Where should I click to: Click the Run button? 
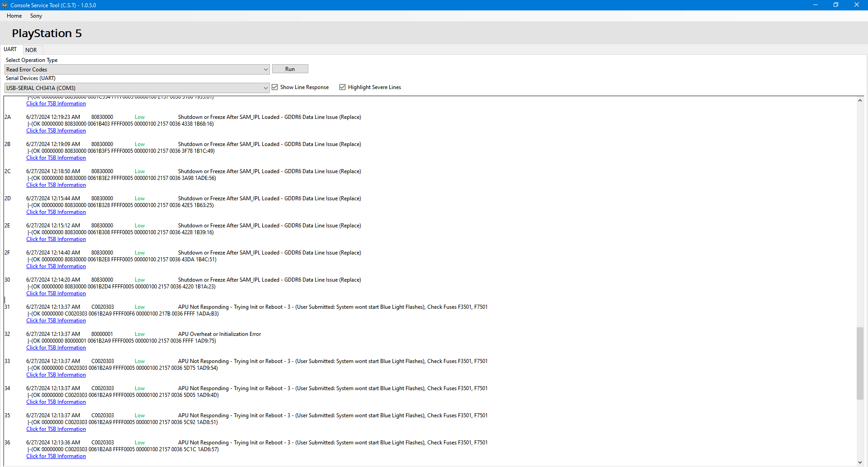pos(290,69)
